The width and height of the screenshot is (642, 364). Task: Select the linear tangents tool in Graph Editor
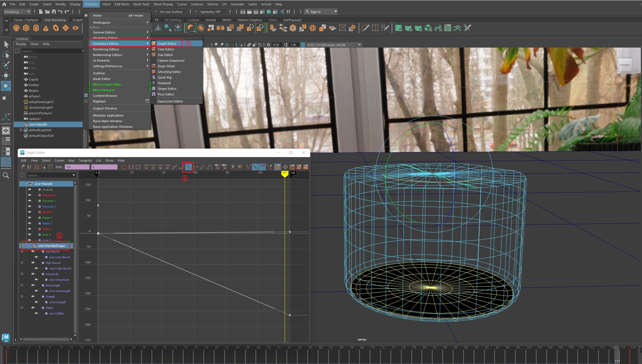pos(188,167)
